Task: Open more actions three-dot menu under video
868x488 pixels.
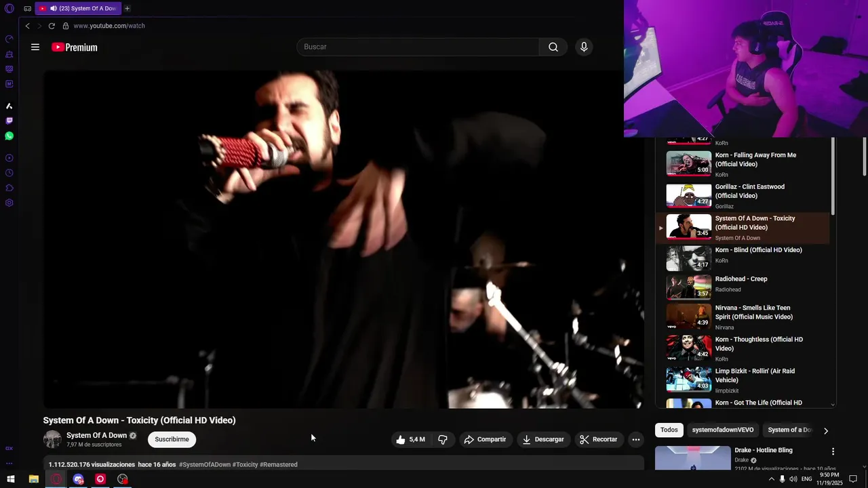Action: click(x=636, y=439)
